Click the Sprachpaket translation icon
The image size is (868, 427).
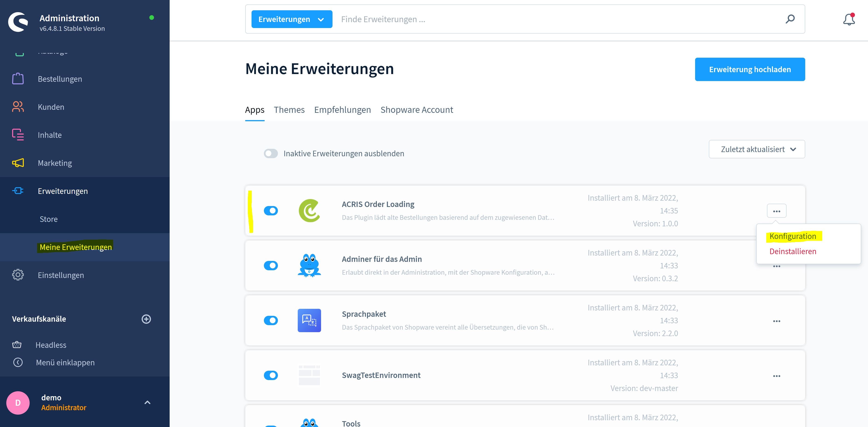(x=309, y=320)
